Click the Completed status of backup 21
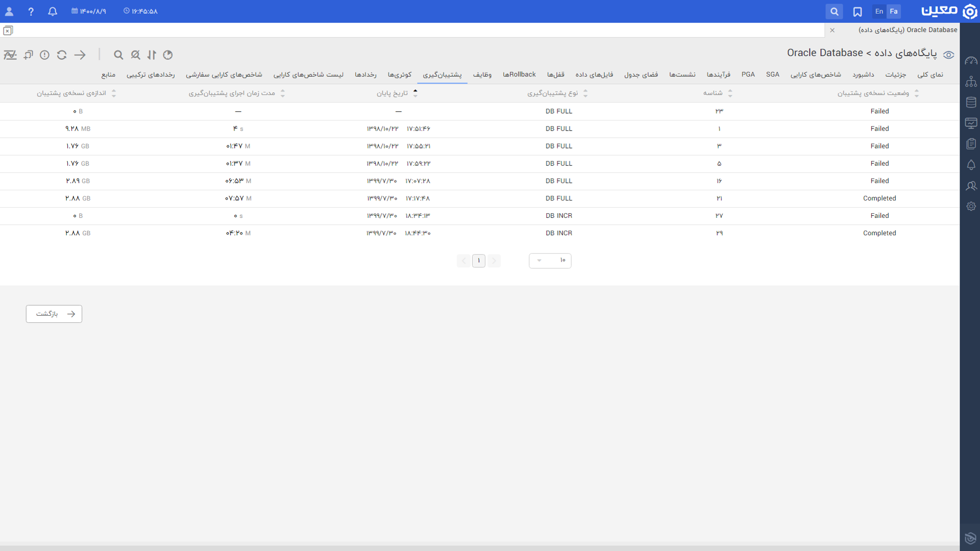980x551 pixels. pos(879,198)
